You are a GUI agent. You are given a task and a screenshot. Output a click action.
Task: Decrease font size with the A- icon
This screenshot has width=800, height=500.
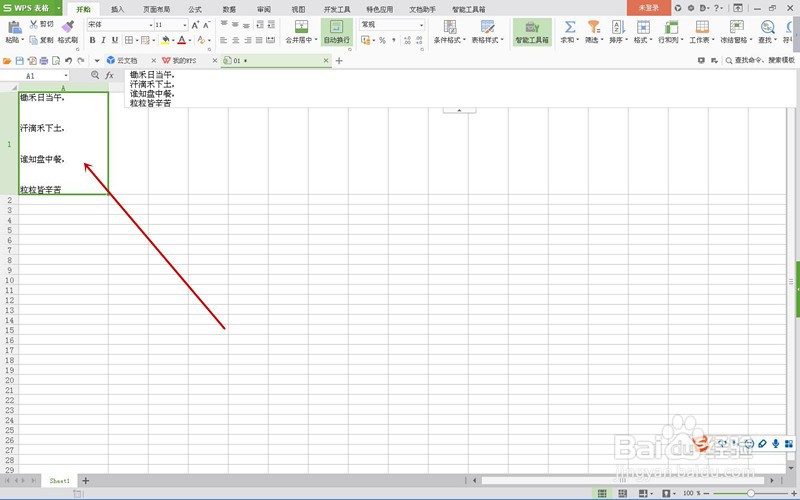point(206,24)
